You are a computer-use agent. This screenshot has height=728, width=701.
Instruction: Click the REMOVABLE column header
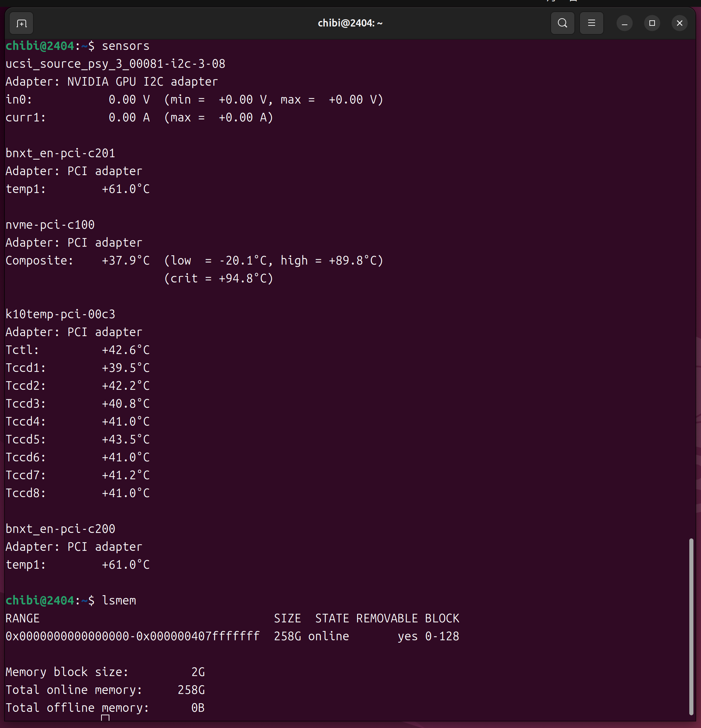point(387,619)
